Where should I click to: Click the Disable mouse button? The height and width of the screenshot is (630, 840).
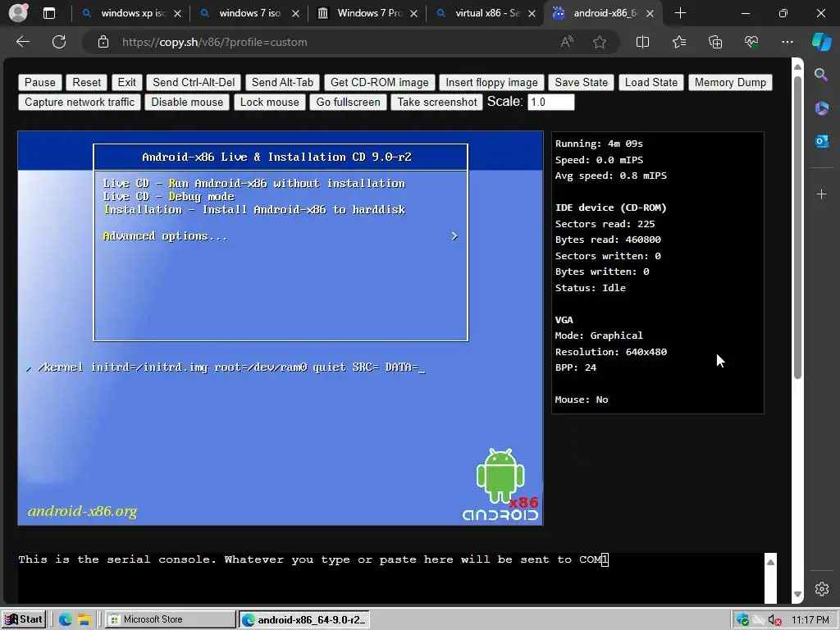pos(187,103)
